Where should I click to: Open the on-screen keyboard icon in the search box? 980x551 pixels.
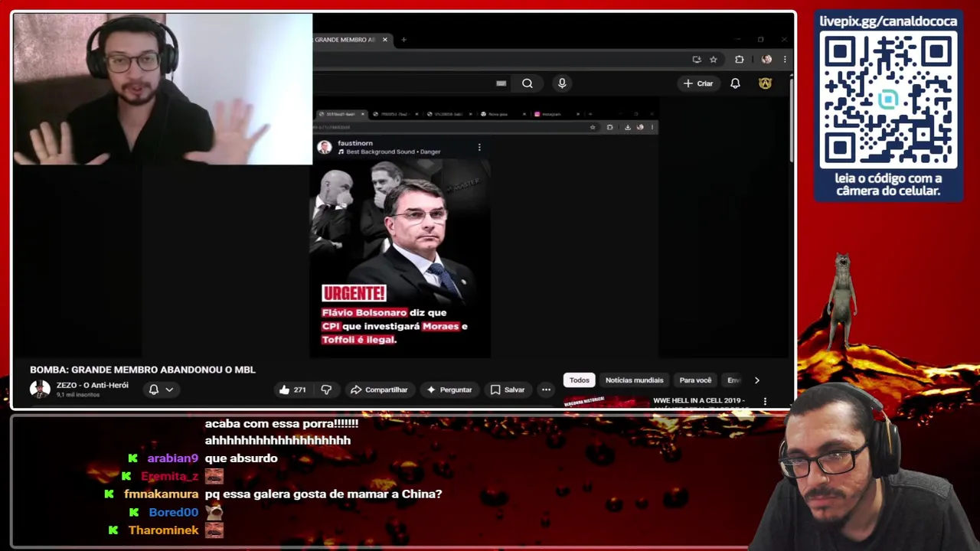point(501,83)
